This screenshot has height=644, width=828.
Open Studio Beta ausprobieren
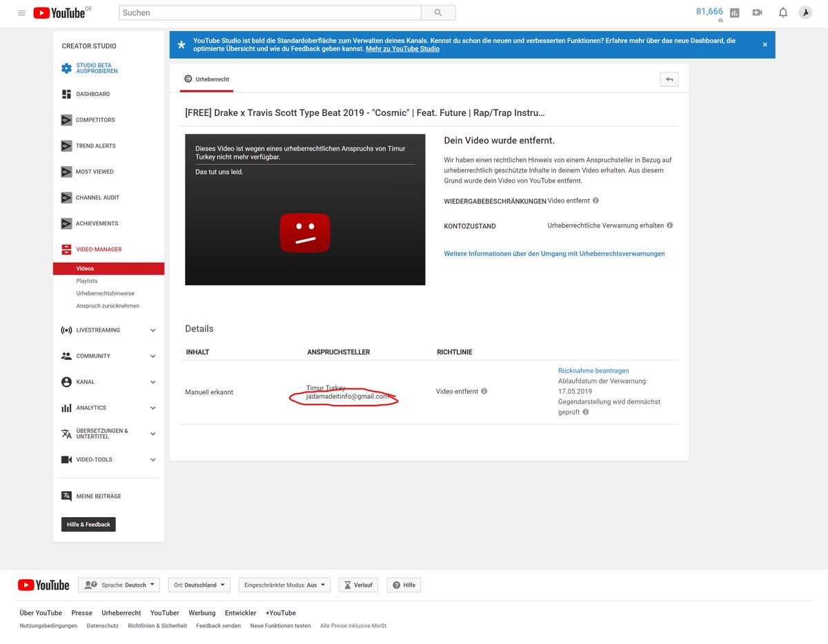pyautogui.click(x=97, y=68)
